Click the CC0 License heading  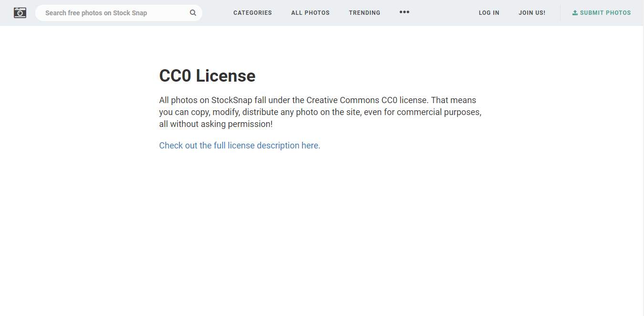pyautogui.click(x=207, y=76)
